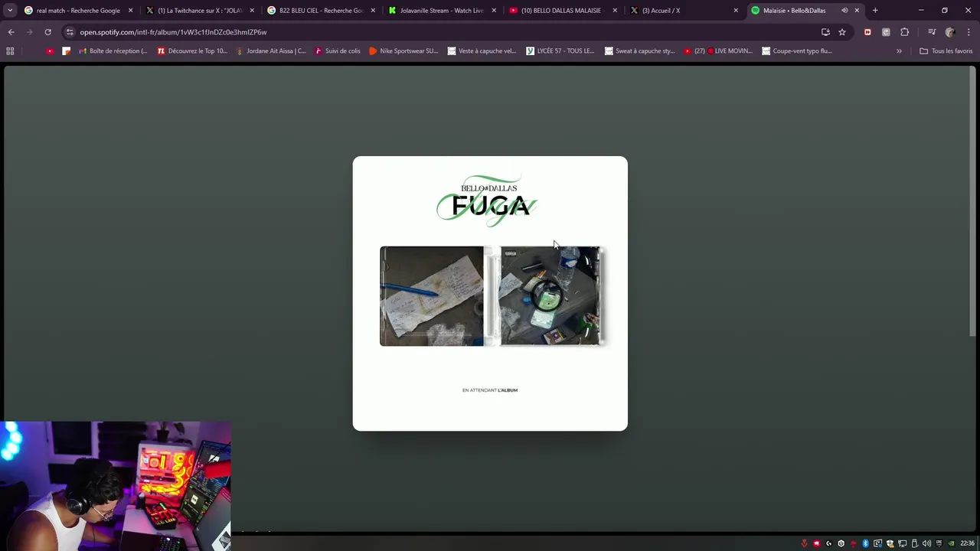Click the 'EN ATTENDANT L'ALBUM' text
980x551 pixels.
pos(490,390)
